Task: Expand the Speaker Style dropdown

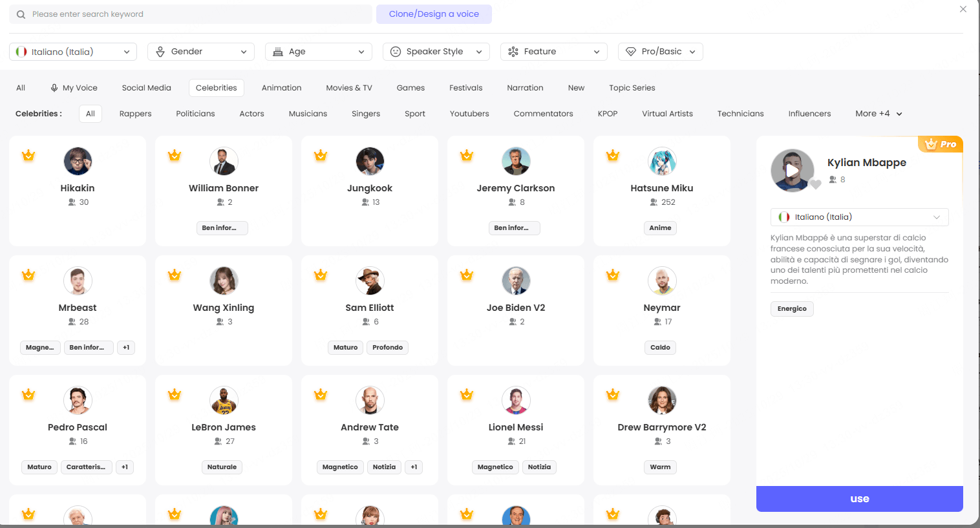Action: point(436,52)
